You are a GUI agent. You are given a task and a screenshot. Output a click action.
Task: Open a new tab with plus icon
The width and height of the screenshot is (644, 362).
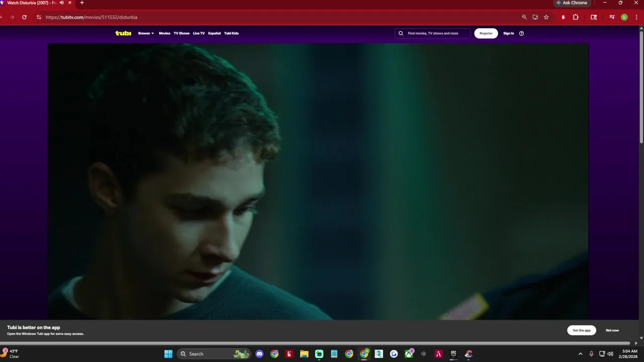[82, 3]
